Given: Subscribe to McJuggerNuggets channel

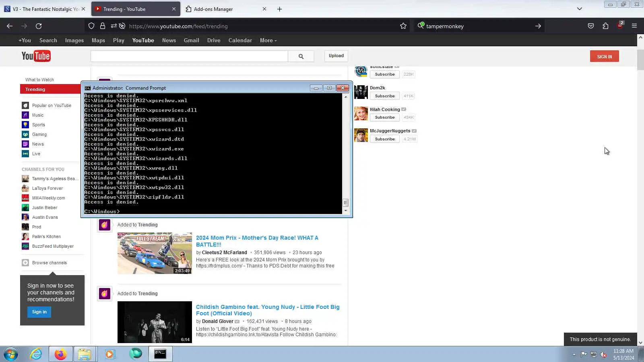Looking at the screenshot, I should coord(385,139).
